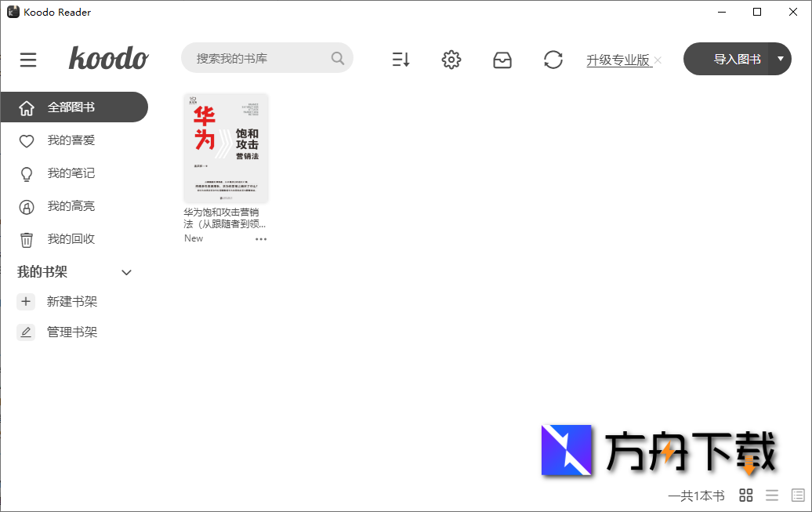Click the 新建书架 plus icon

(x=26, y=301)
